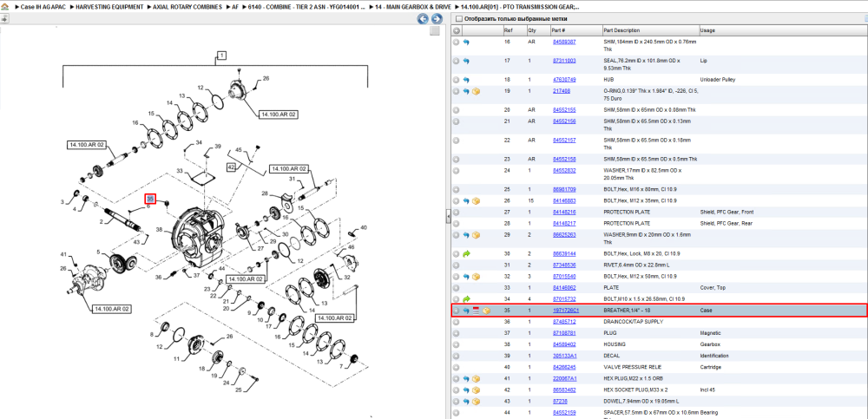
Task: Go to the previous diagram page arrow
Action: pyautogui.click(x=423, y=19)
